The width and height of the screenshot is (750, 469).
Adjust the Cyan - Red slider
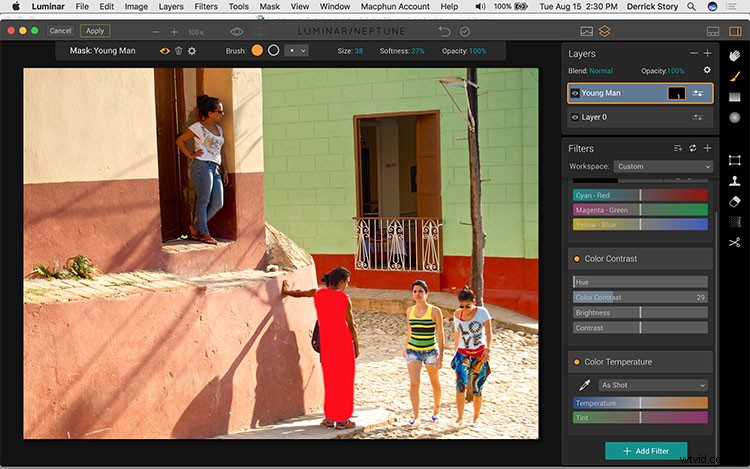[640, 195]
